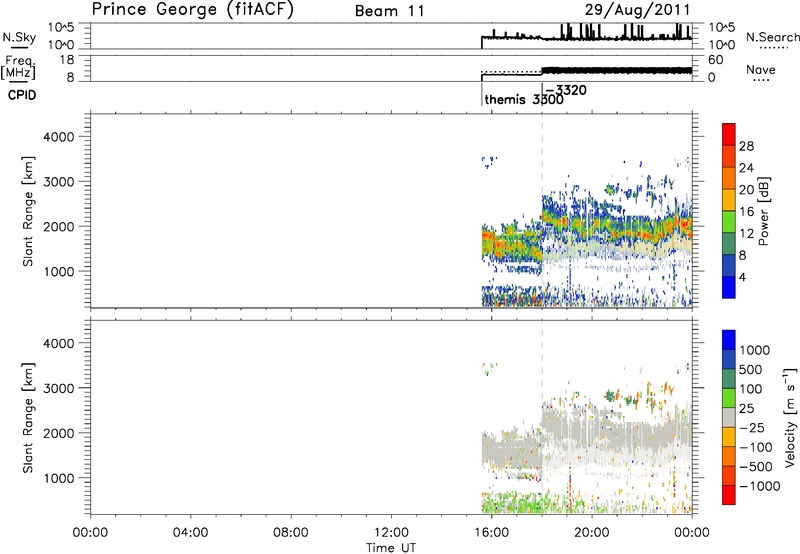This screenshot has height=554, width=800.
Task: Click the N.Search legend label
Action: 772,37
